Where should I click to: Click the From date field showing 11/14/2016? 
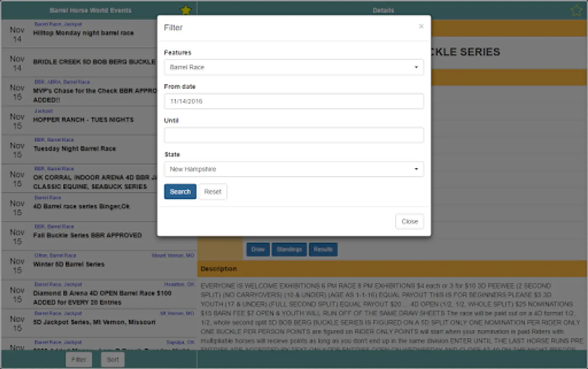coord(294,101)
